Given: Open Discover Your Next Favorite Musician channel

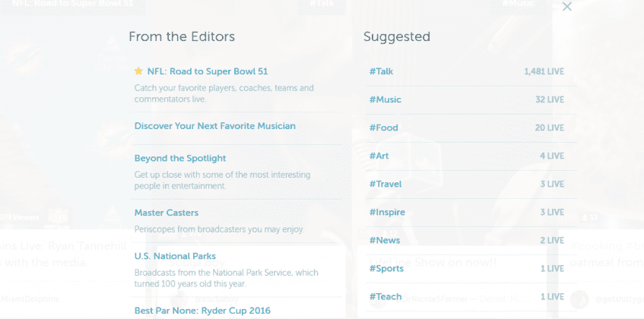Looking at the screenshot, I should pos(215,126).
